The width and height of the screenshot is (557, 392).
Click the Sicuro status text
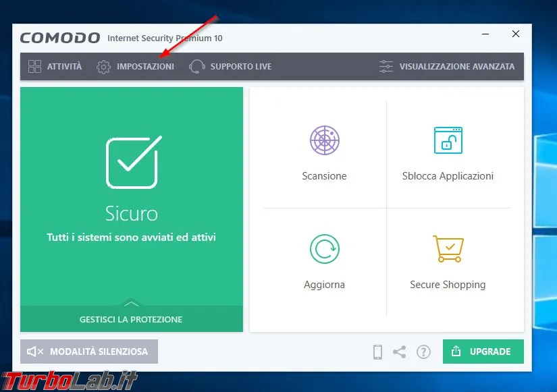point(132,214)
